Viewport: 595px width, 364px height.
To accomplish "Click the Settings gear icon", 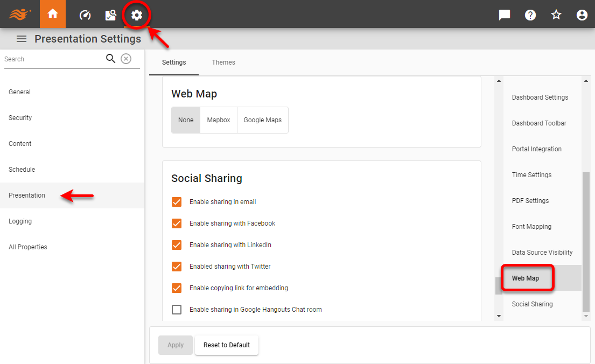I will [137, 15].
